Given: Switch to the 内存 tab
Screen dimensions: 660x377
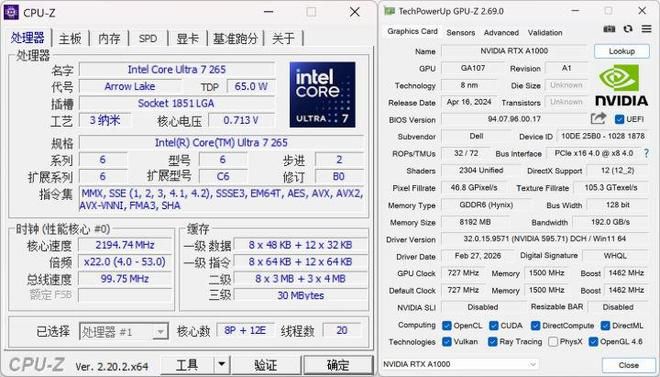Looking at the screenshot, I should coord(109,38).
